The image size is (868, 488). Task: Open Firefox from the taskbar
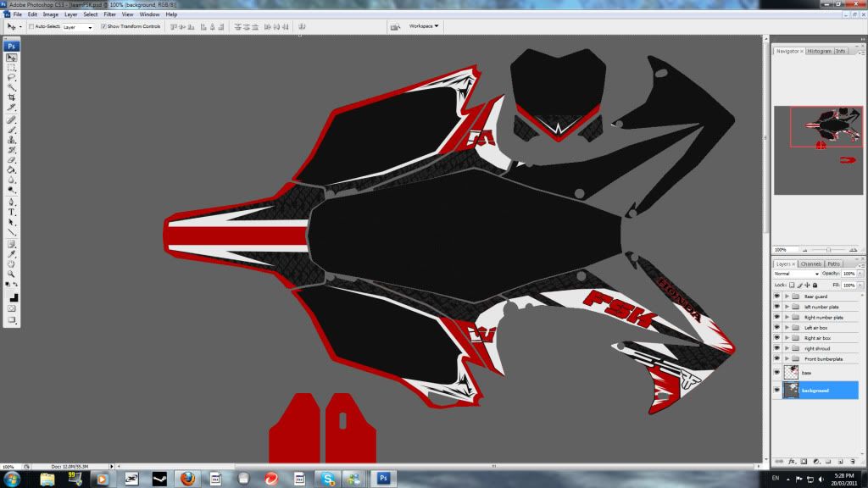tap(187, 479)
